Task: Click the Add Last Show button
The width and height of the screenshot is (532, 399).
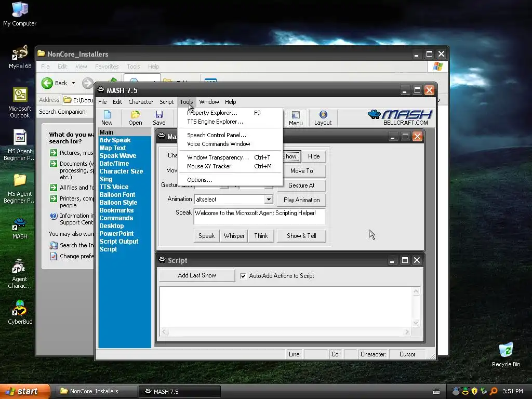Action: [197, 275]
